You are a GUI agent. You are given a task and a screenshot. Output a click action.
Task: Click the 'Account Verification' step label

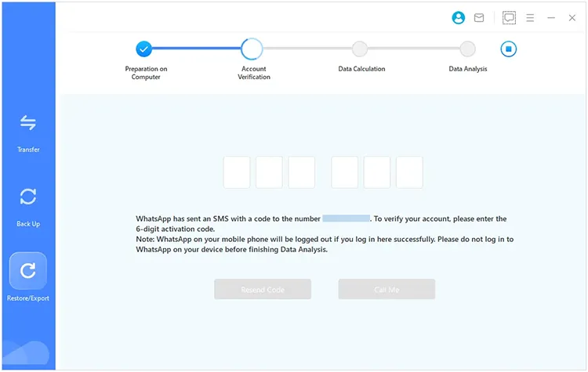coord(254,73)
